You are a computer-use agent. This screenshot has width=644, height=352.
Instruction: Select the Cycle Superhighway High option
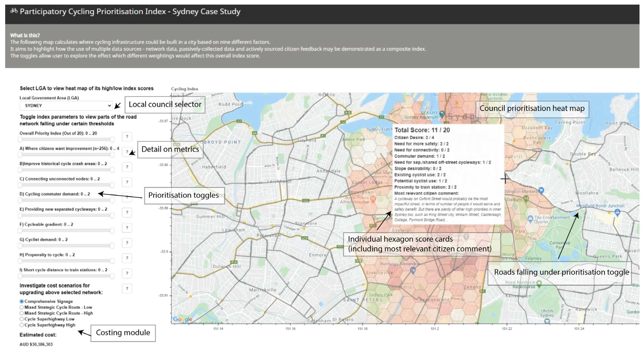coord(22,325)
